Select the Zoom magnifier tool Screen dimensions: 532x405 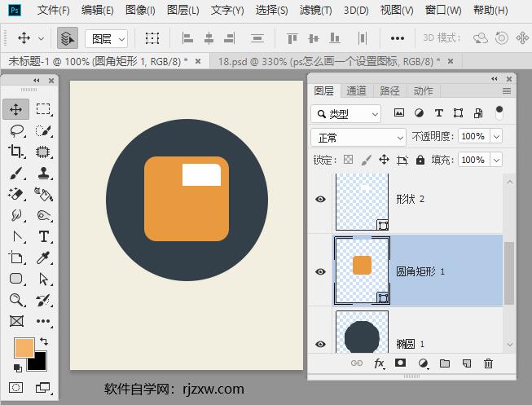(x=16, y=300)
